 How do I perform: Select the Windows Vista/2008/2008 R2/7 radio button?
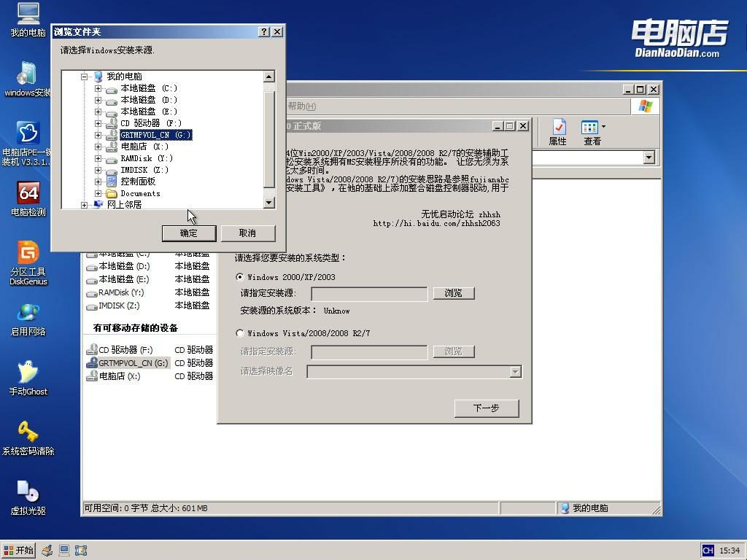tap(239, 332)
